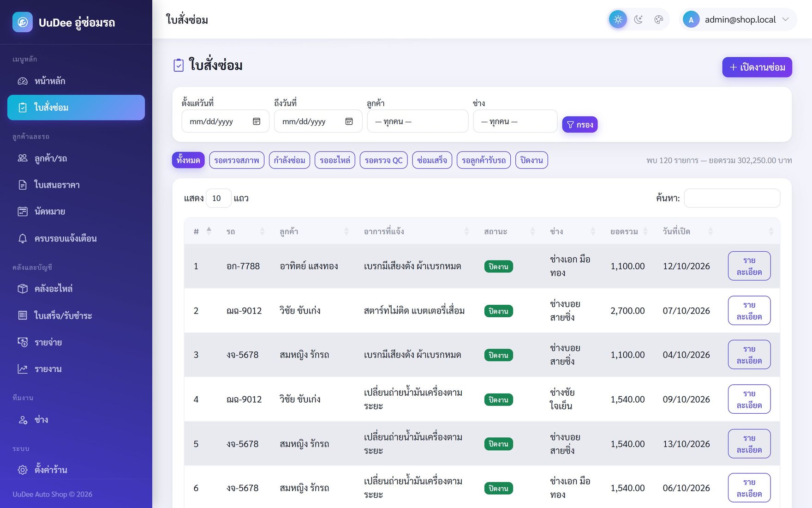The height and width of the screenshot is (508, 812).
Task: Click the admin avatar circle
Action: 691,19
